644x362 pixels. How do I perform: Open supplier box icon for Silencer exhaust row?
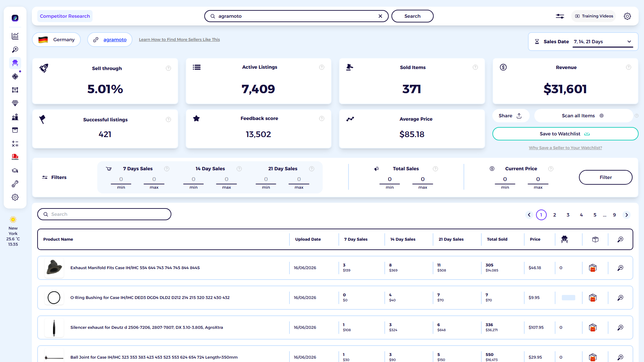(x=593, y=327)
